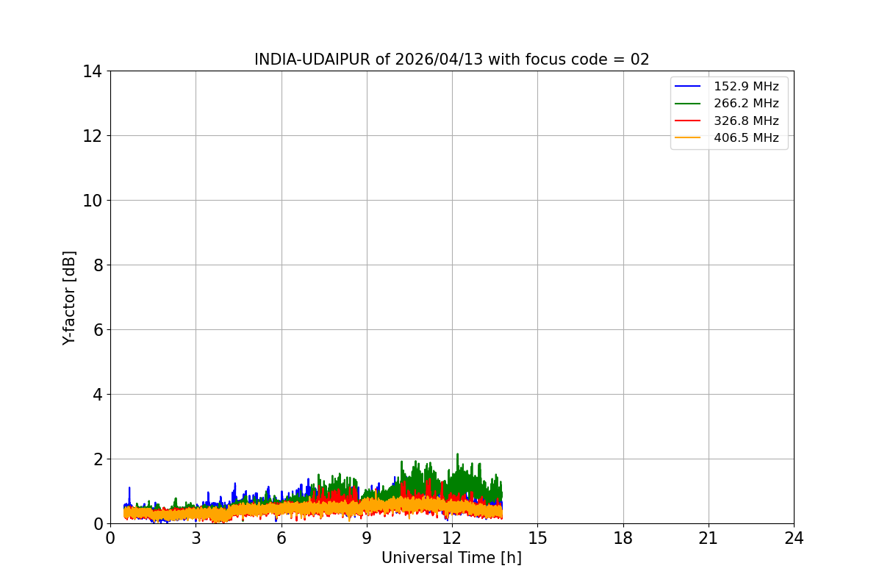The height and width of the screenshot is (588, 882).
Task: Click the orange line sample in legend
Action: (689, 137)
